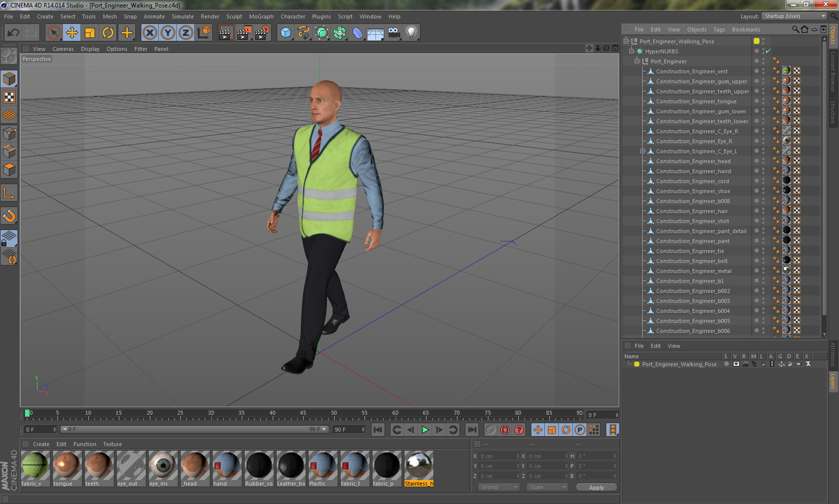Open viewport Cameras menu
Viewport: 839px width, 504px height.
pyautogui.click(x=63, y=49)
